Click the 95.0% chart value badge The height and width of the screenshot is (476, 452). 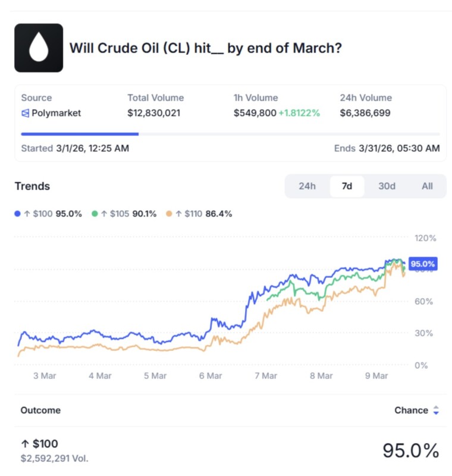(x=423, y=264)
